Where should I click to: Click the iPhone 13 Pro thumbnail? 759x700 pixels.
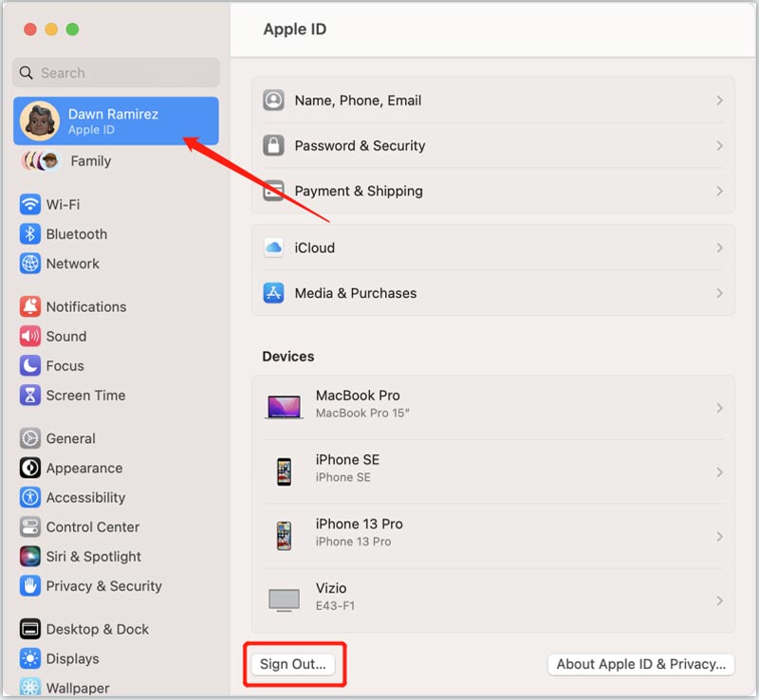coord(284,536)
